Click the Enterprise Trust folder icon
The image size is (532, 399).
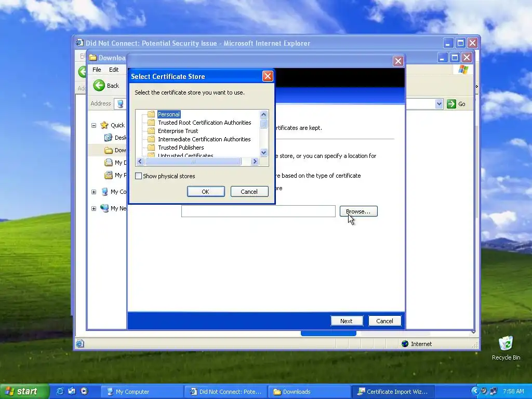click(x=151, y=131)
